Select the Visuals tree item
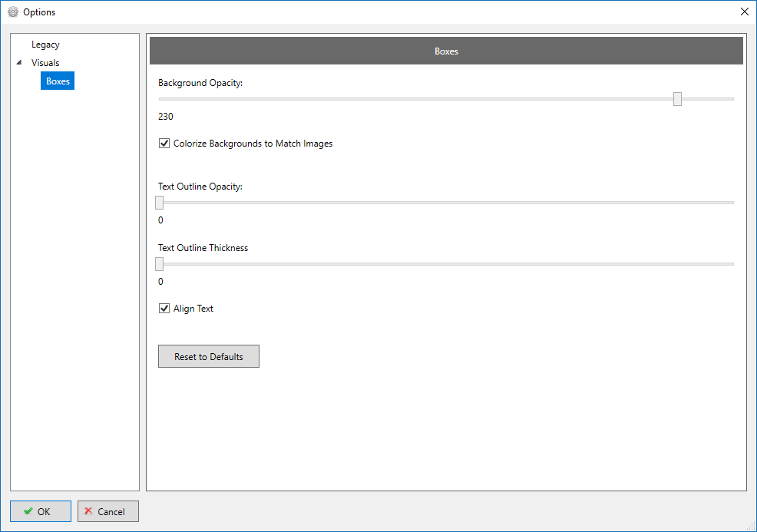This screenshot has width=757, height=532. tap(45, 63)
